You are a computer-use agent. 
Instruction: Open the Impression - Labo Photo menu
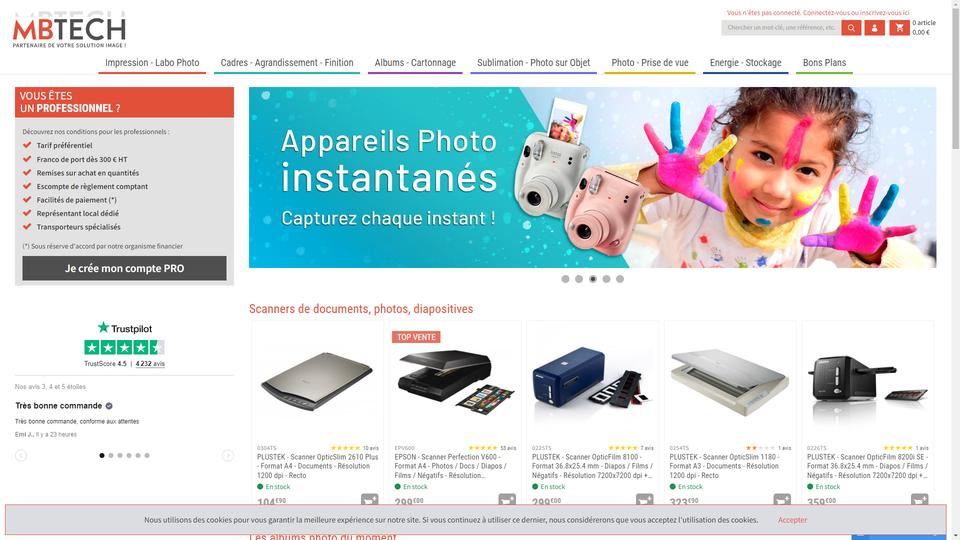point(152,63)
